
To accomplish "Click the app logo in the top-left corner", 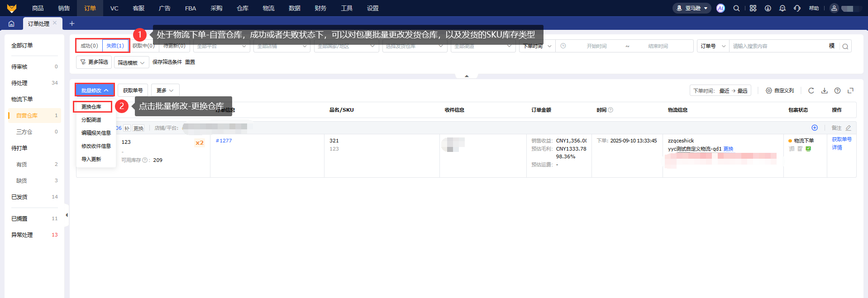I will click(x=12, y=8).
